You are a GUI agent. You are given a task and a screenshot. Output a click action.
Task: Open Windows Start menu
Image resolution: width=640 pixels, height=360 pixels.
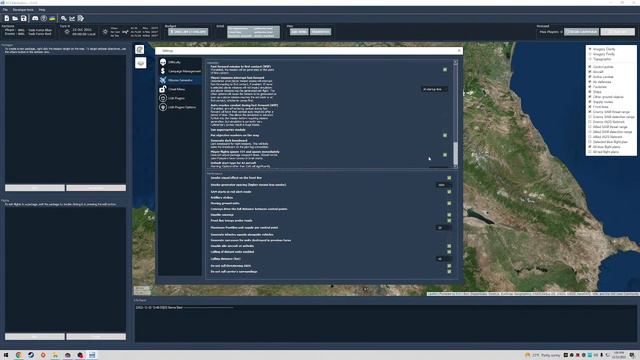tap(6, 355)
